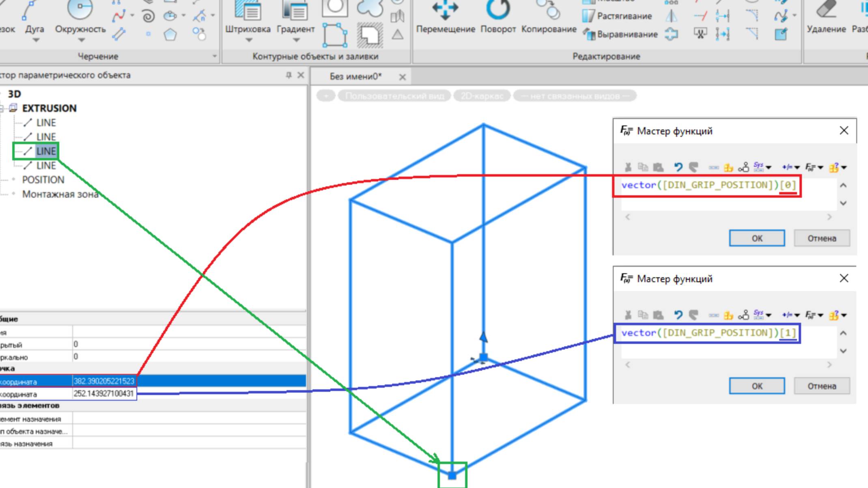Image resolution: width=868 pixels, height=488 pixels.
Task: Select the POSITION tree item
Action: tap(43, 180)
